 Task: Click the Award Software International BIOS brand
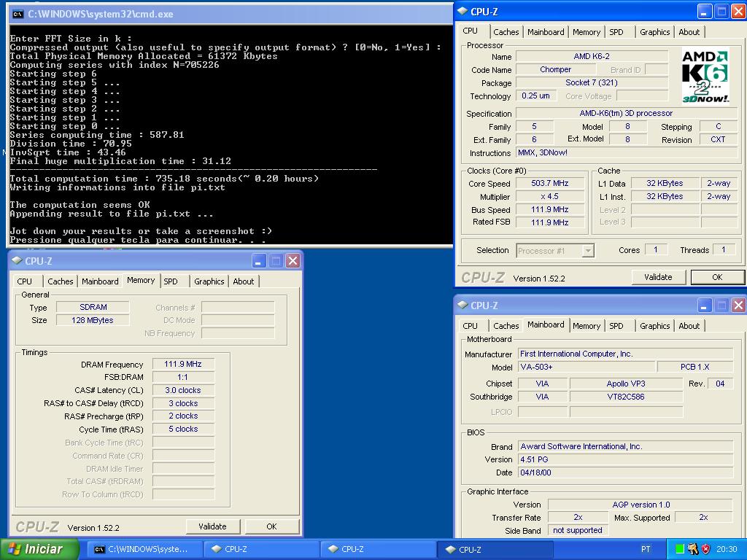[625, 447]
